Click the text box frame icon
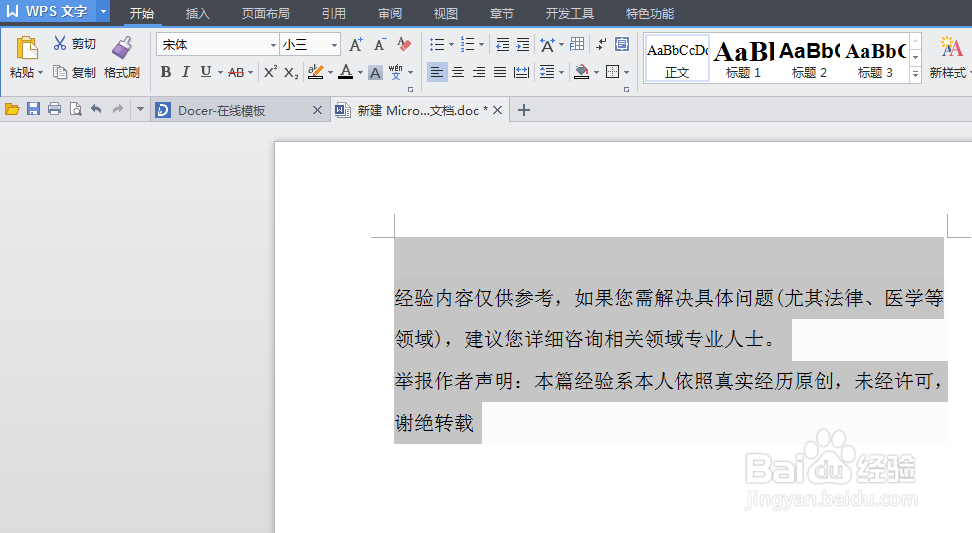Viewport: 972px width, 533px height. pyautogui.click(x=622, y=44)
